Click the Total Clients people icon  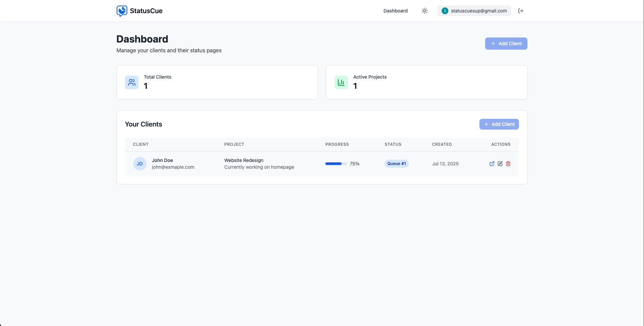click(x=132, y=82)
